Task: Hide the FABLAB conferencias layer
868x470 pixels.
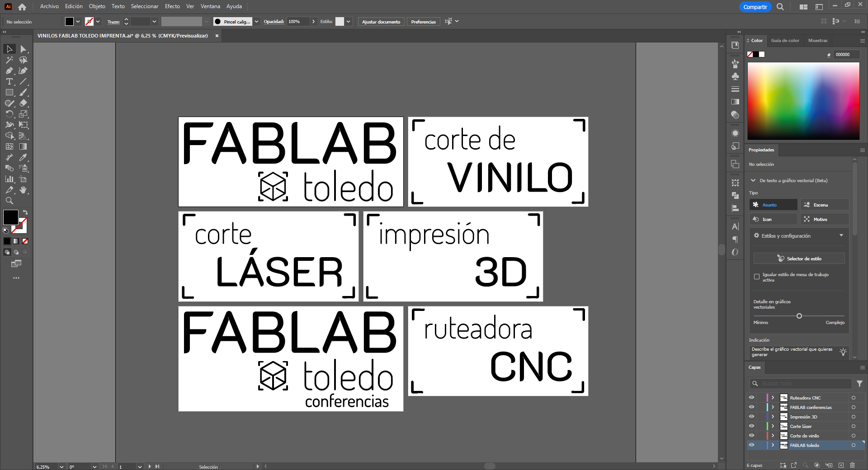Action: [751, 407]
